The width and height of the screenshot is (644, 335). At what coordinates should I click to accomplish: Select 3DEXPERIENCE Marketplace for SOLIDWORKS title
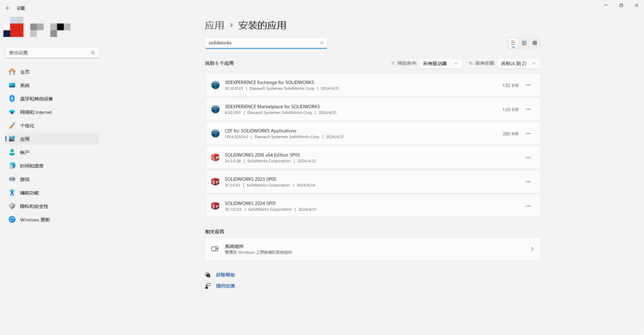(x=273, y=106)
